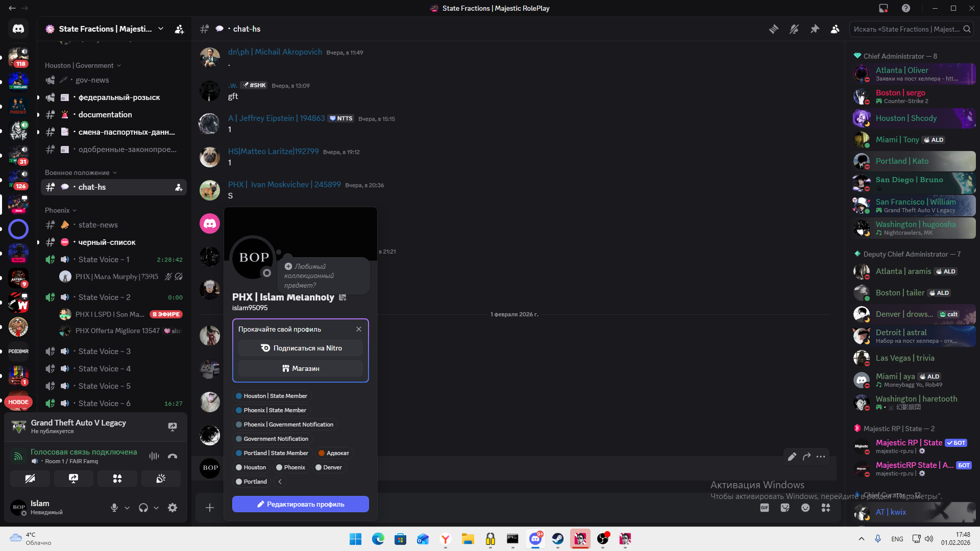Open pinned messages via the pin icon

[815, 29]
